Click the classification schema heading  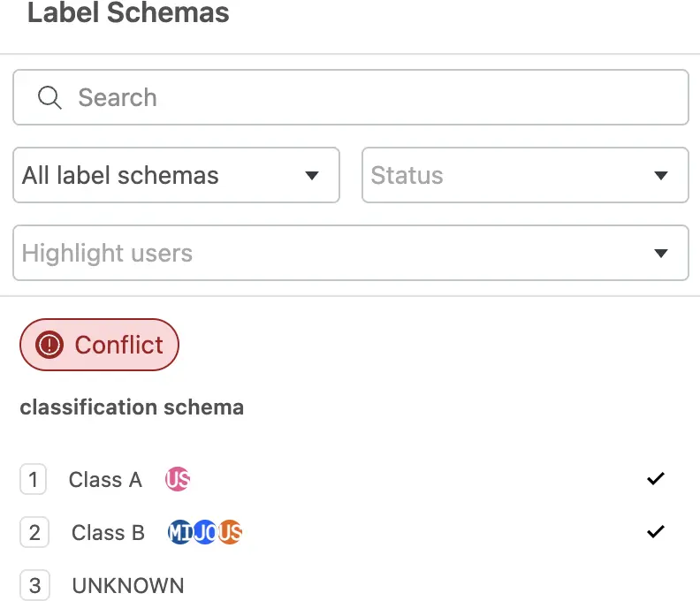coord(132,407)
